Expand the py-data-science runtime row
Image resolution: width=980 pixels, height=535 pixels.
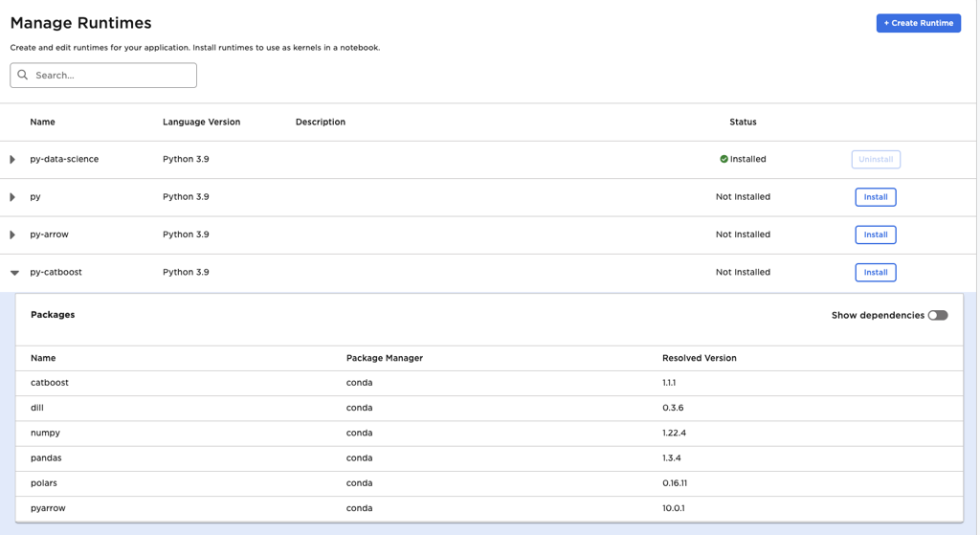point(12,159)
